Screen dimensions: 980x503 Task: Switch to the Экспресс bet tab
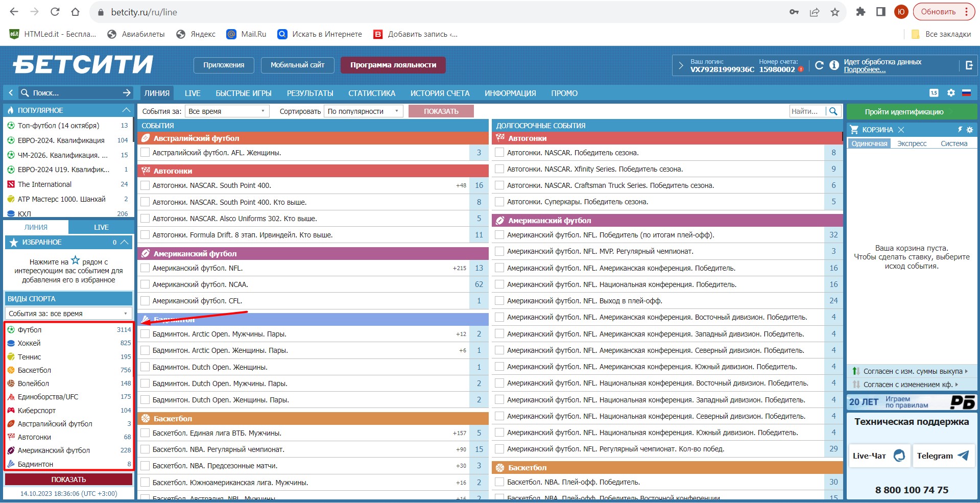click(x=912, y=143)
